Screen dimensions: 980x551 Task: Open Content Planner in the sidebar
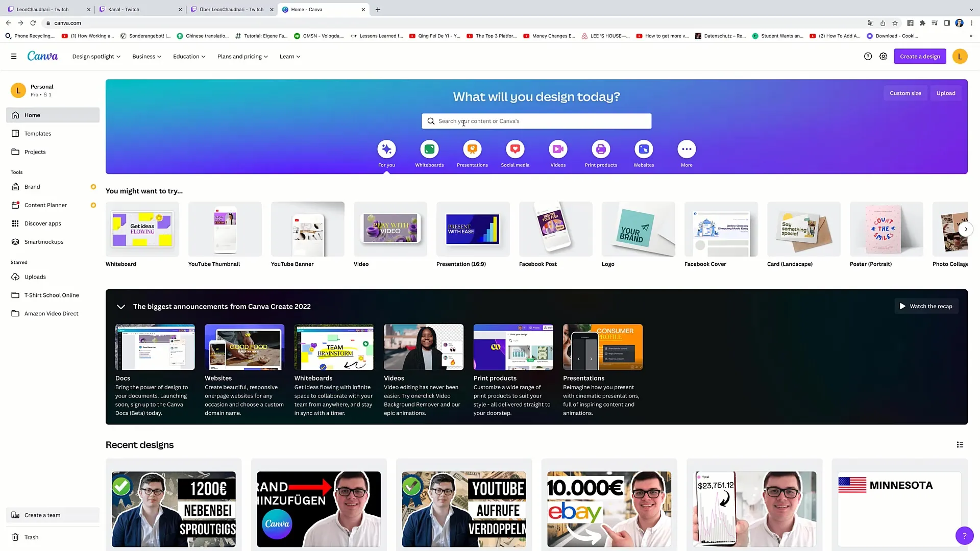tap(53, 205)
